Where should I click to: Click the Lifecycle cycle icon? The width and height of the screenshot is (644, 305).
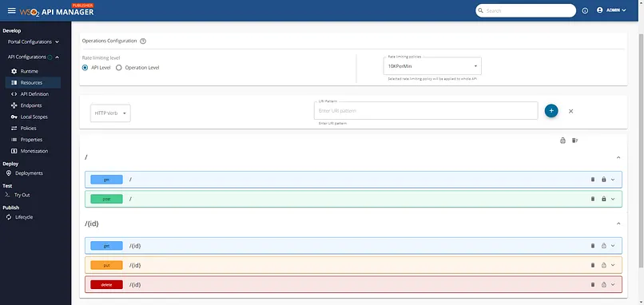coord(9,216)
